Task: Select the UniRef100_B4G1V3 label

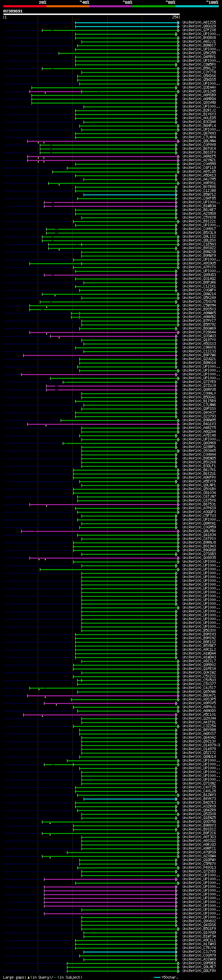Action: click(199, 424)
